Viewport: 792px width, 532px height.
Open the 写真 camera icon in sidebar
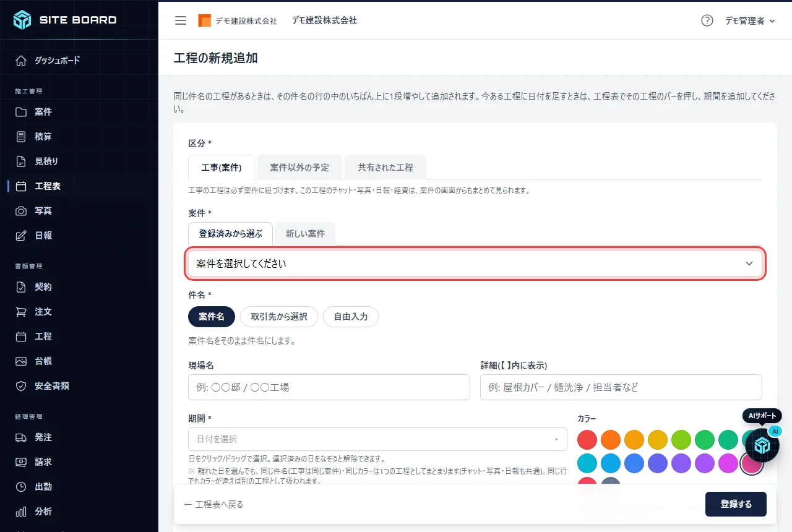[21, 211]
